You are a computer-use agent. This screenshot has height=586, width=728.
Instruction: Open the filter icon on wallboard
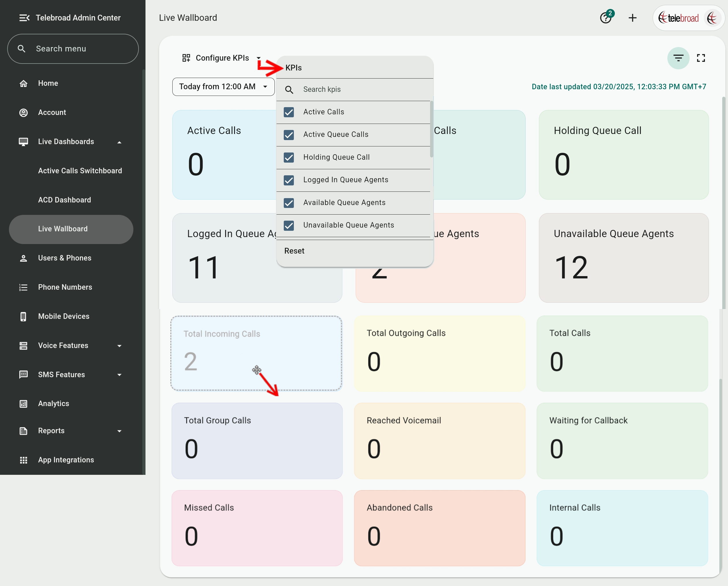(678, 58)
